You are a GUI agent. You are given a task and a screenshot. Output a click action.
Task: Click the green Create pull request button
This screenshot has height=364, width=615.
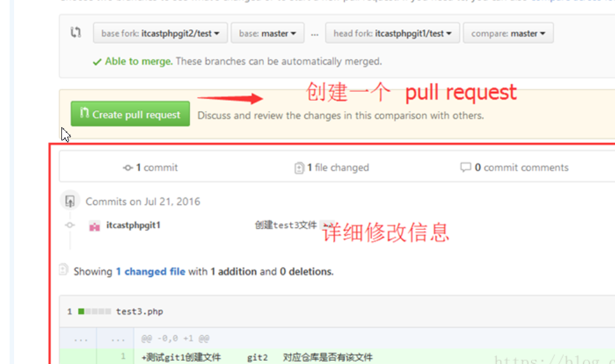point(130,114)
